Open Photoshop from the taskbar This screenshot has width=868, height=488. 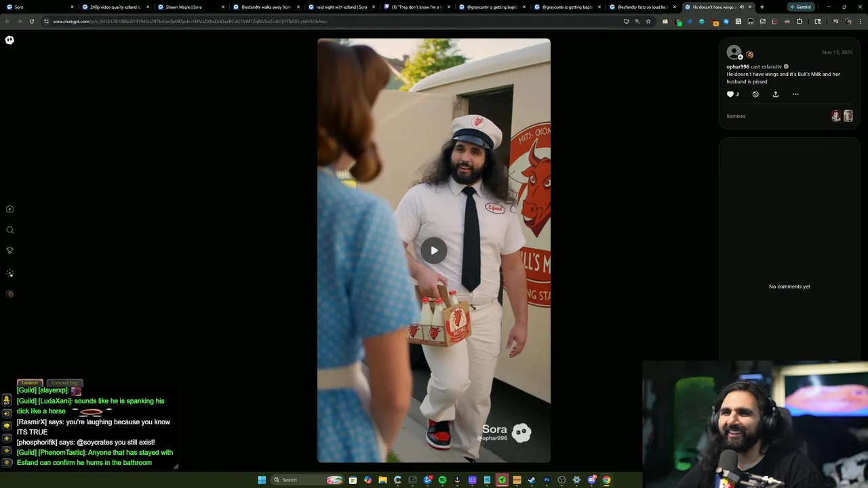[x=547, y=480]
